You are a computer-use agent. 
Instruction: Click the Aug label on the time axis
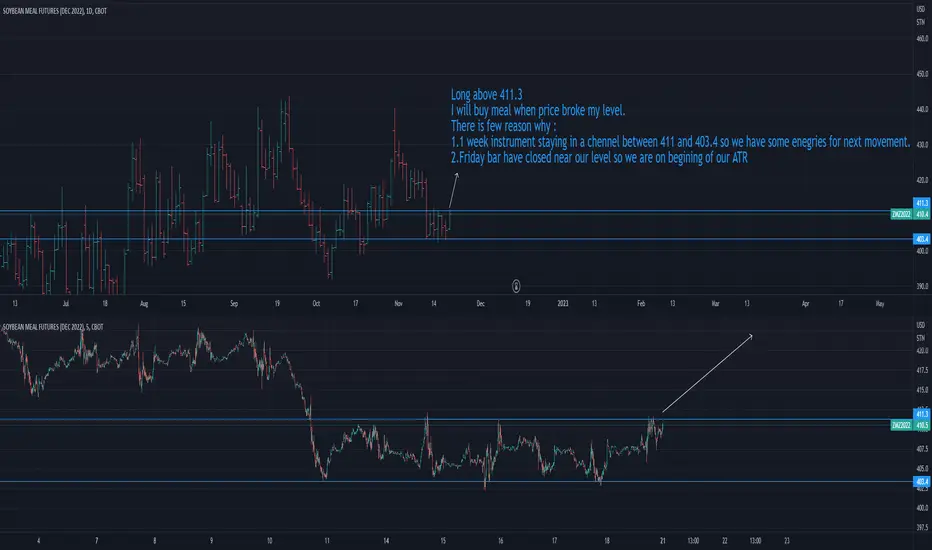coord(144,303)
